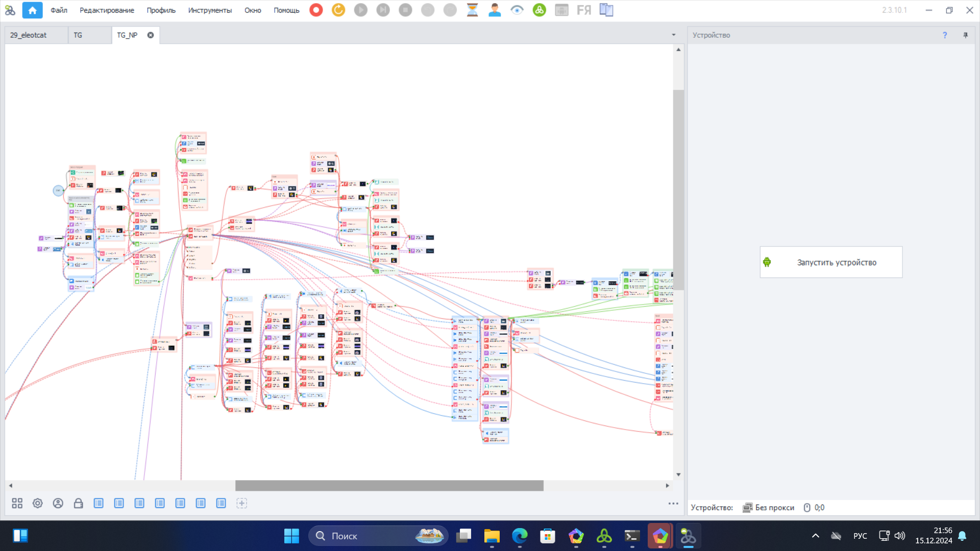Viewport: 980px width, 551px height.
Task: Switch to the 29_eleotcat tab
Action: 29,35
